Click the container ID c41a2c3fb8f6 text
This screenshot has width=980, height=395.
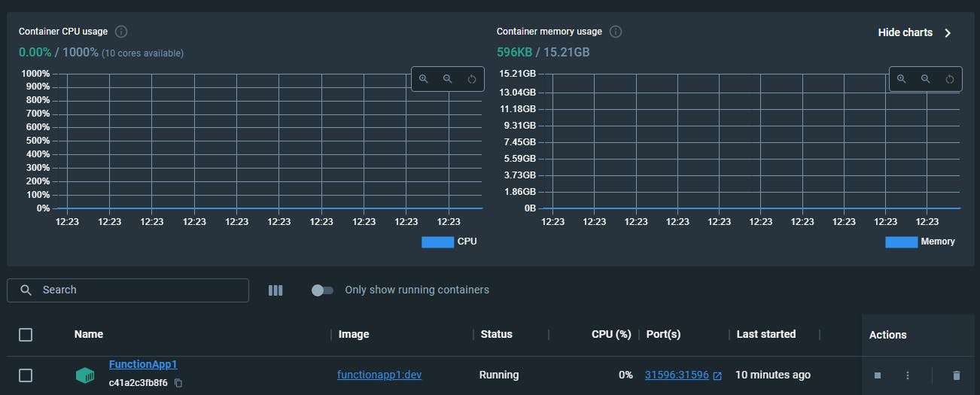pyautogui.click(x=138, y=383)
